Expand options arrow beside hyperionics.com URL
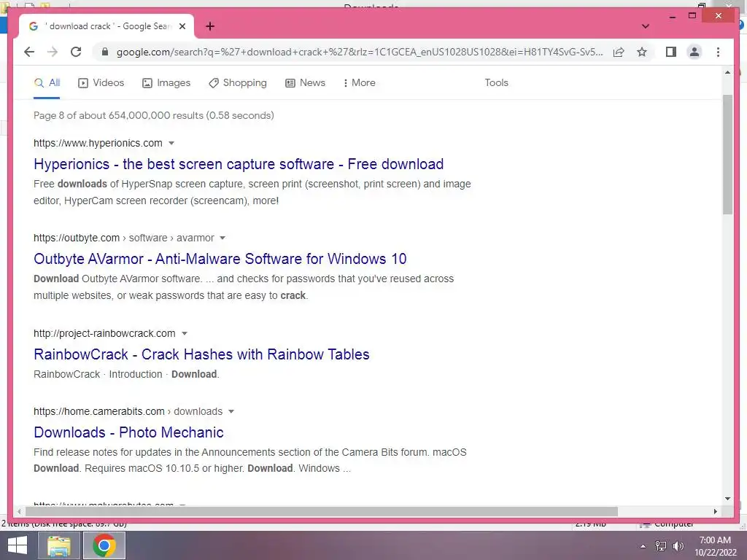The height and width of the screenshot is (560, 747). tap(171, 144)
